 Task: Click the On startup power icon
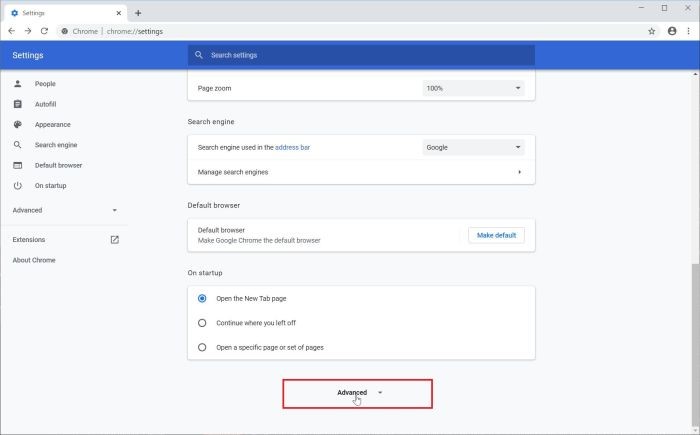(17, 185)
